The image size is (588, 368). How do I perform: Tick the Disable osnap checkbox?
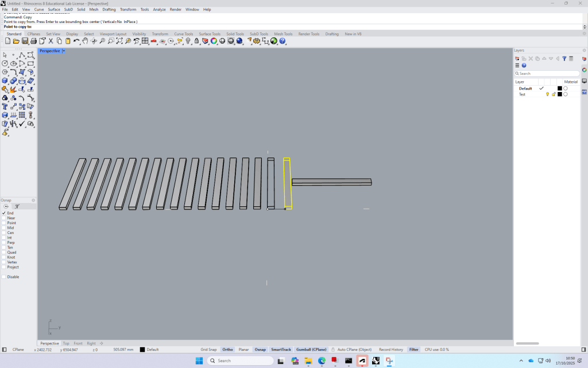[3, 277]
